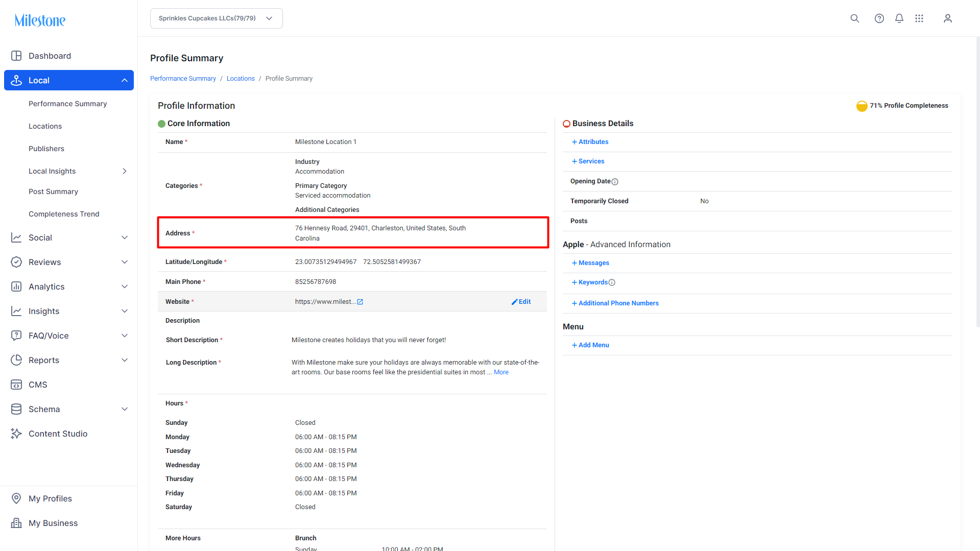Add Keywords under Apple section

click(590, 282)
